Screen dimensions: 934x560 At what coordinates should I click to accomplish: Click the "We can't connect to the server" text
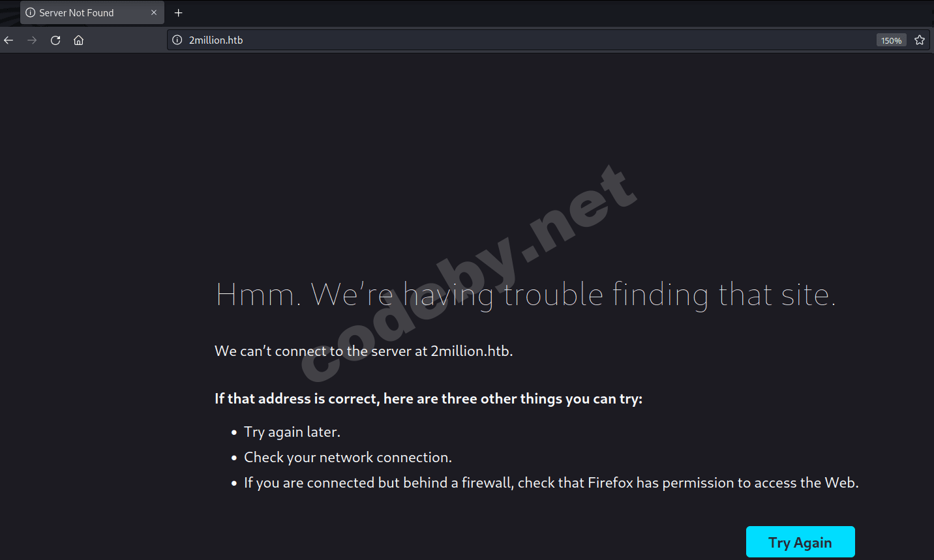coord(363,351)
